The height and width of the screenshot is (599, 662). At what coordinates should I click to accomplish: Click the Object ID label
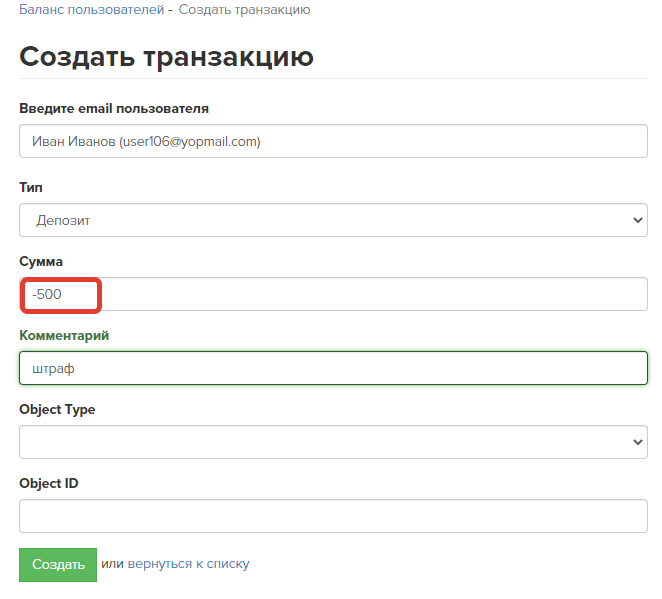(49, 483)
